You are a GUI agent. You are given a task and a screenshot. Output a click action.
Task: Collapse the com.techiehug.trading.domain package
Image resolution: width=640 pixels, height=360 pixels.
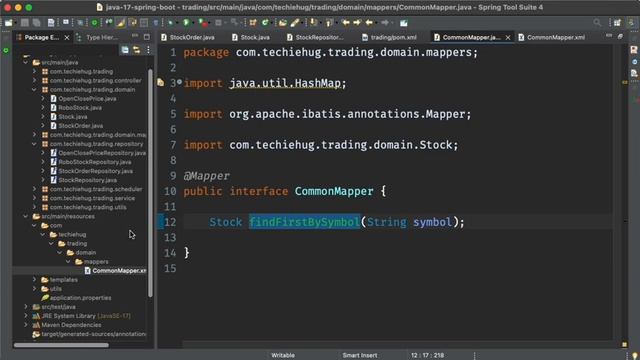point(34,89)
